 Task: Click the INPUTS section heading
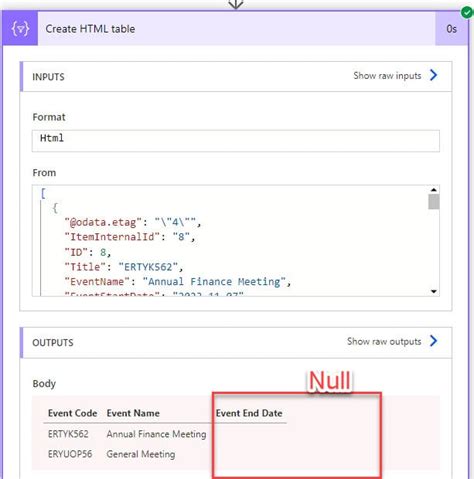coord(48,77)
